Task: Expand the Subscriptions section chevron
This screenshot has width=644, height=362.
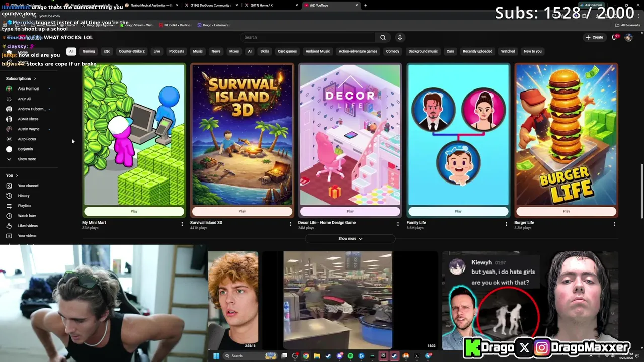Action: point(35,79)
